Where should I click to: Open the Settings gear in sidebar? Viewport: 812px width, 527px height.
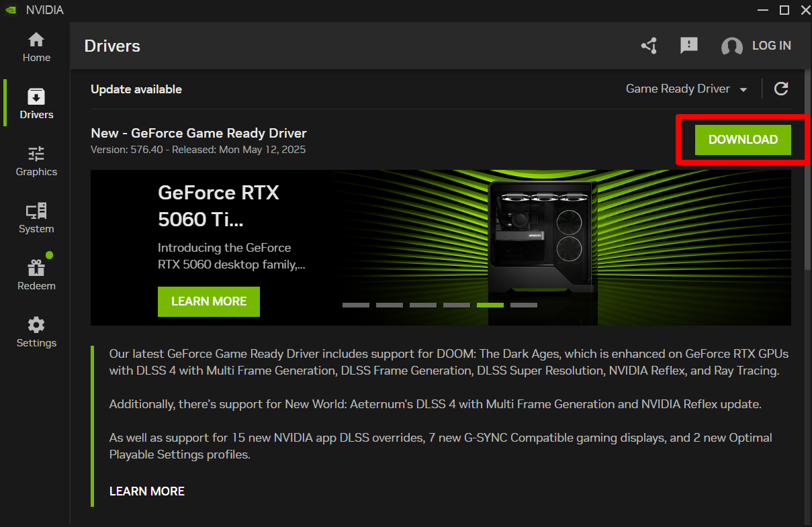click(x=36, y=332)
